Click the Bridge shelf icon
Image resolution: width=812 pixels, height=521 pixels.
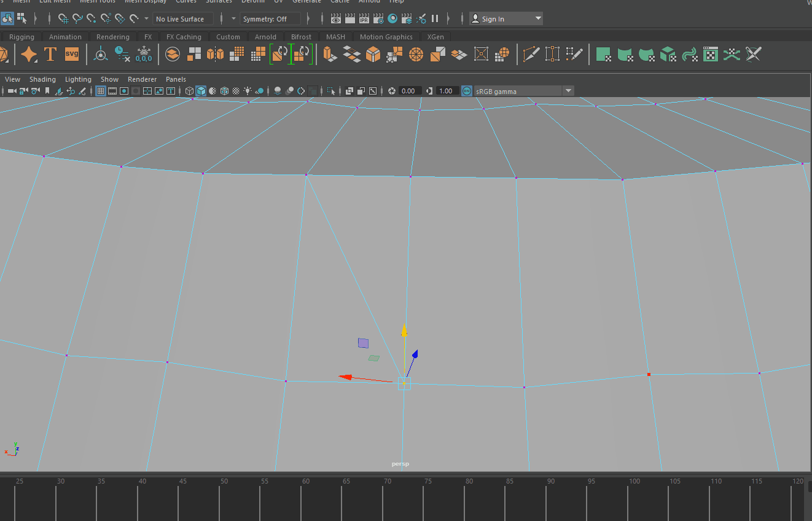352,55
